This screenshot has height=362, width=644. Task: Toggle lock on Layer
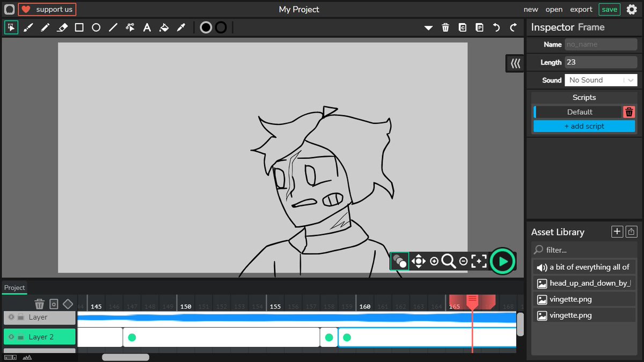[x=20, y=317]
